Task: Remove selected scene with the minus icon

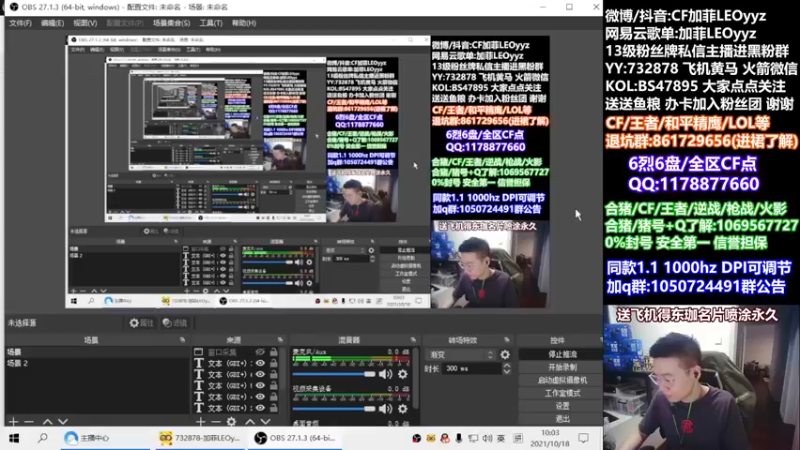Action: 29,422
